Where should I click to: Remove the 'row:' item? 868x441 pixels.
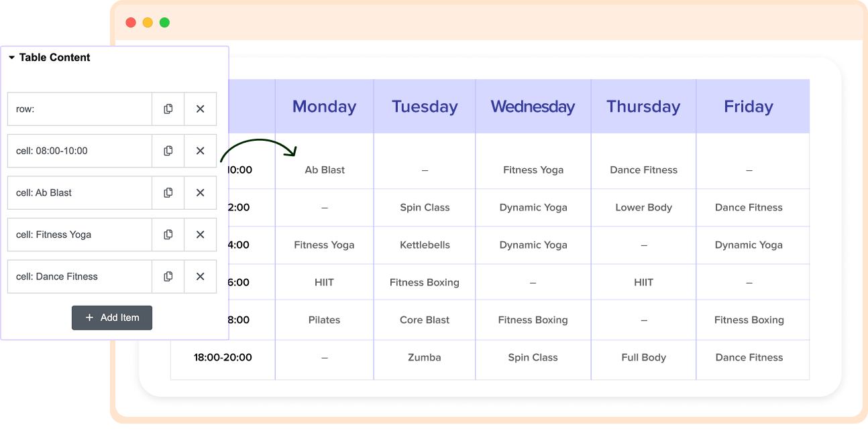200,109
